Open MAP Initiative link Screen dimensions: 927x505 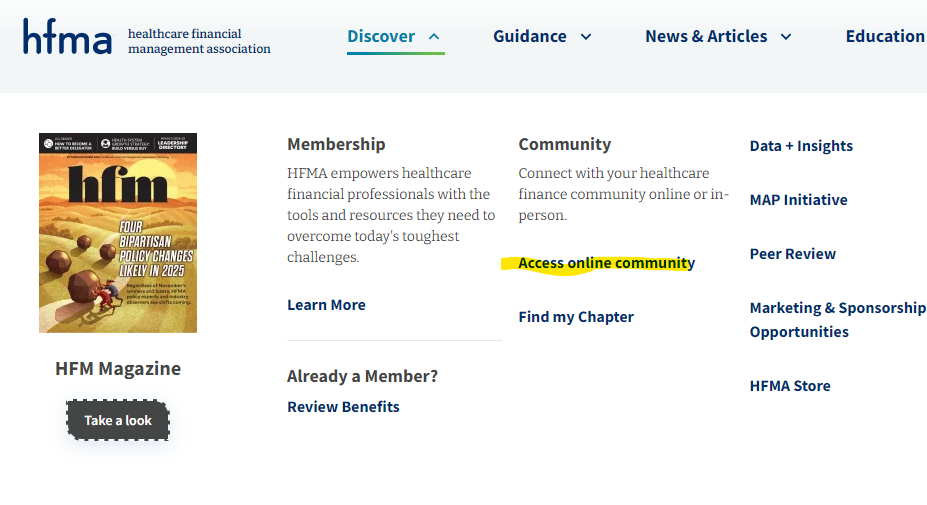[798, 200]
